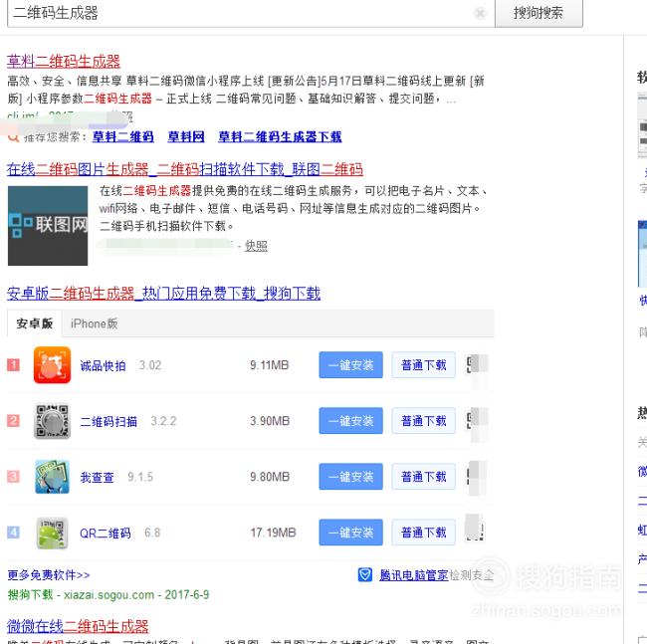The height and width of the screenshot is (644, 647).
Task: Open 安卓版二维码生成器 搜狗下载 result
Action: coord(163,294)
